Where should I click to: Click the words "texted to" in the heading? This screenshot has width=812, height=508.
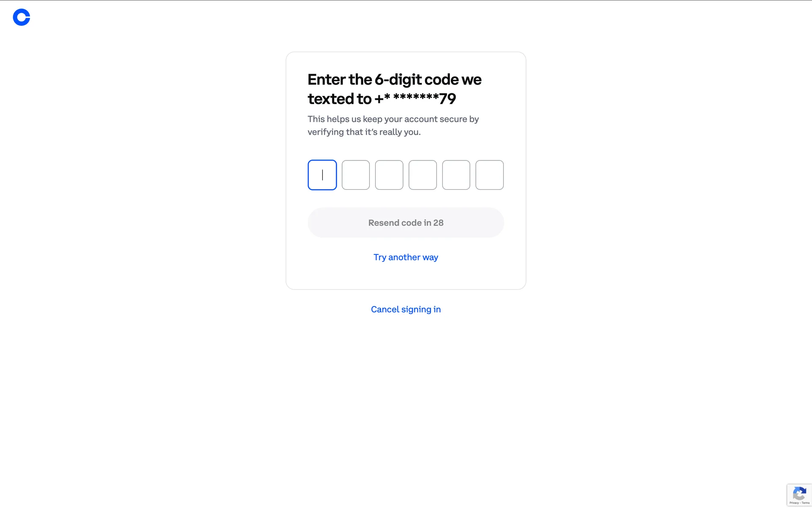[x=339, y=99]
